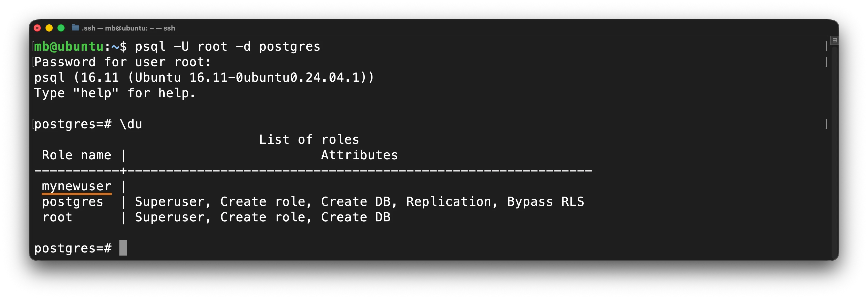The image size is (868, 299).
Task: Click the psql version line "psql (16.11...)"
Action: coord(202,77)
